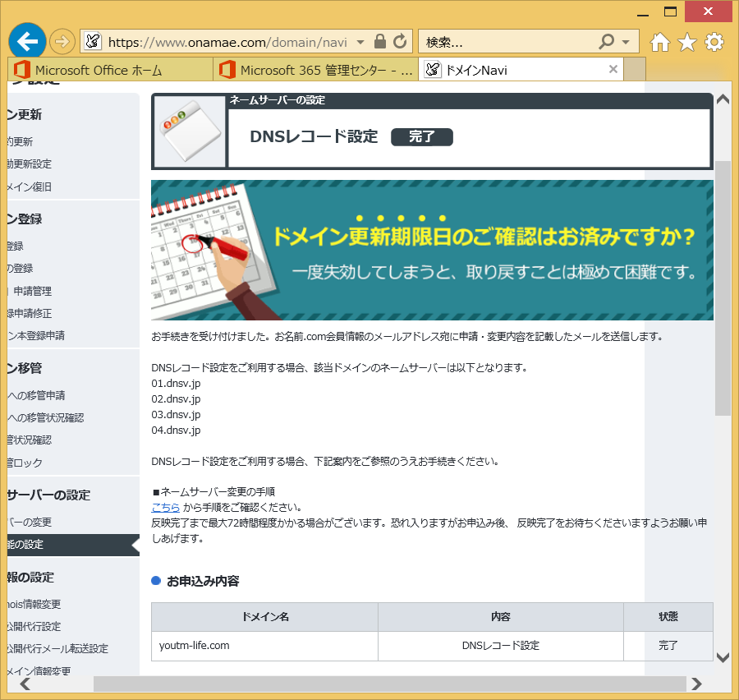Click in the 検索 search field
This screenshot has height=700, width=739.
507,42
